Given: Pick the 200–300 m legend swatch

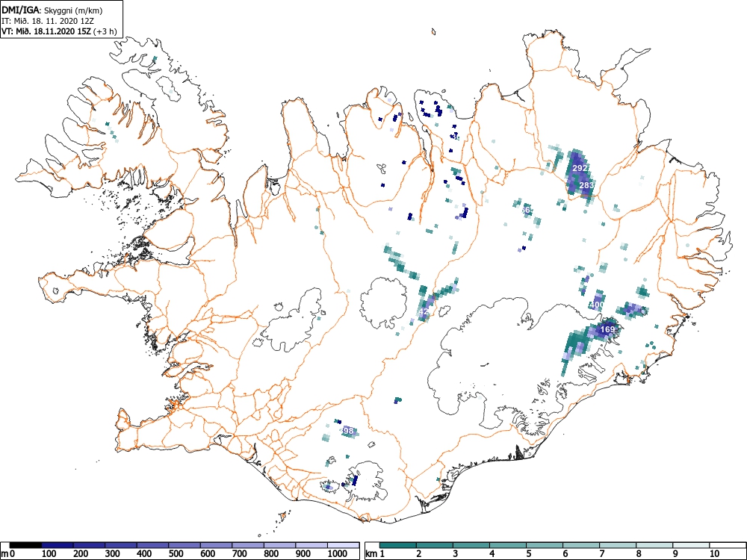Looking at the screenshot, I should click(x=89, y=545).
